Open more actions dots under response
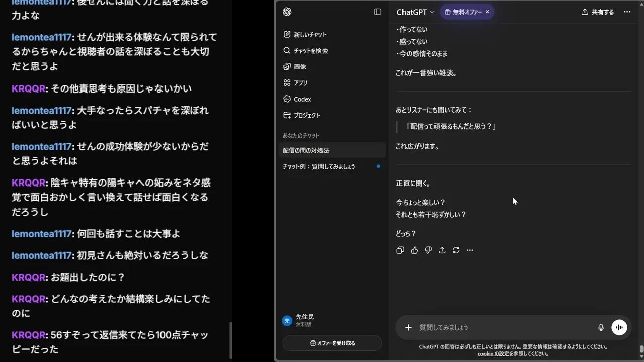Image resolution: width=644 pixels, height=362 pixels. pyautogui.click(x=470, y=250)
